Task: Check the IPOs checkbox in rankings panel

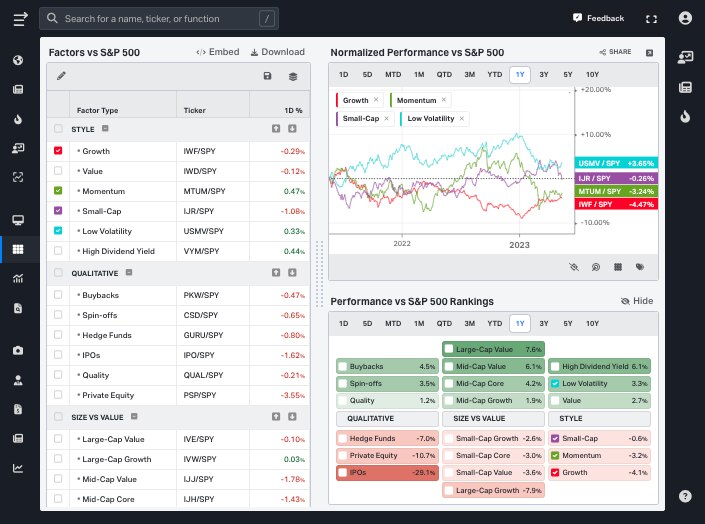Action: coord(343,472)
